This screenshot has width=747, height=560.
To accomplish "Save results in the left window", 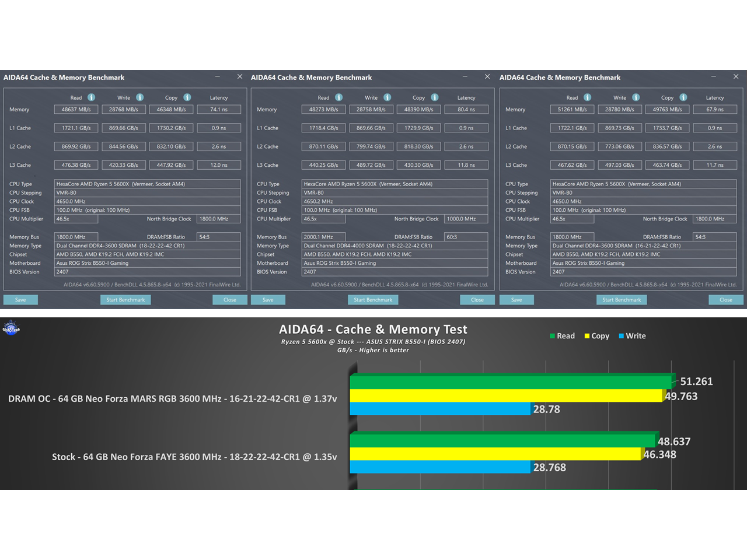I will point(20,300).
